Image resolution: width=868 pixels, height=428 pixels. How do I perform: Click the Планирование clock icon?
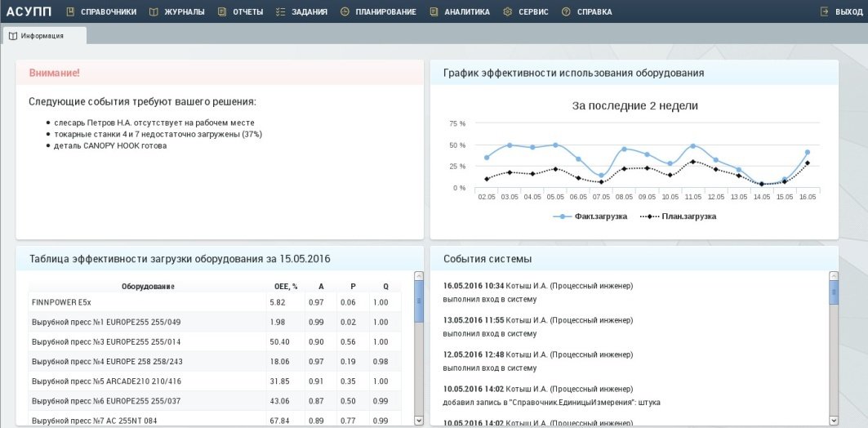(345, 11)
